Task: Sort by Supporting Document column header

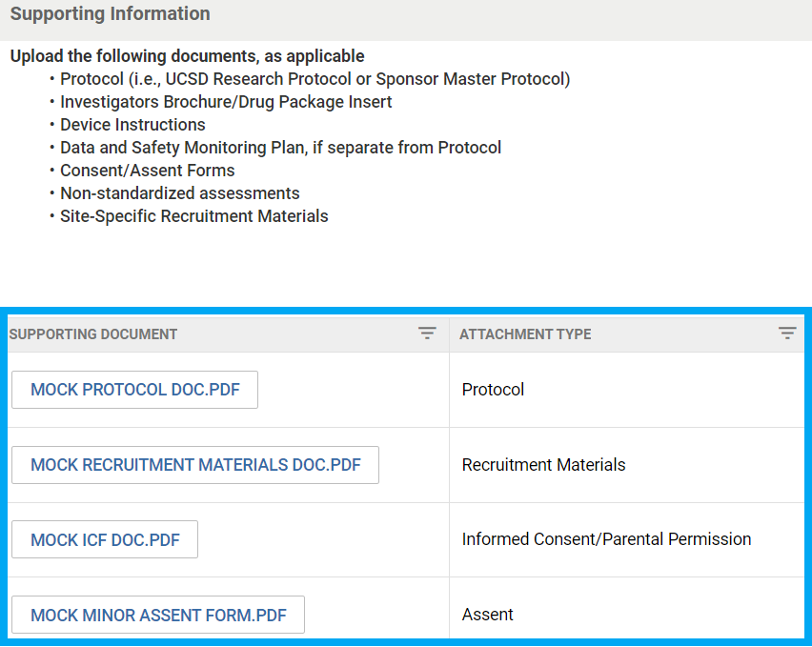Action: pyautogui.click(x=93, y=334)
